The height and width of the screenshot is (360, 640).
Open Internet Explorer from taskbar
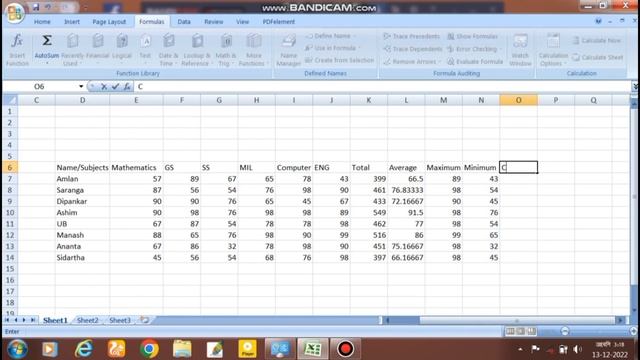point(84,349)
